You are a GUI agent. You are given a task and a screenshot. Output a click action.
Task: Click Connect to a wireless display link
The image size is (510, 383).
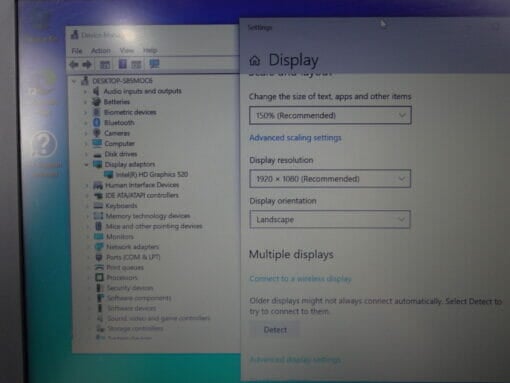300,278
